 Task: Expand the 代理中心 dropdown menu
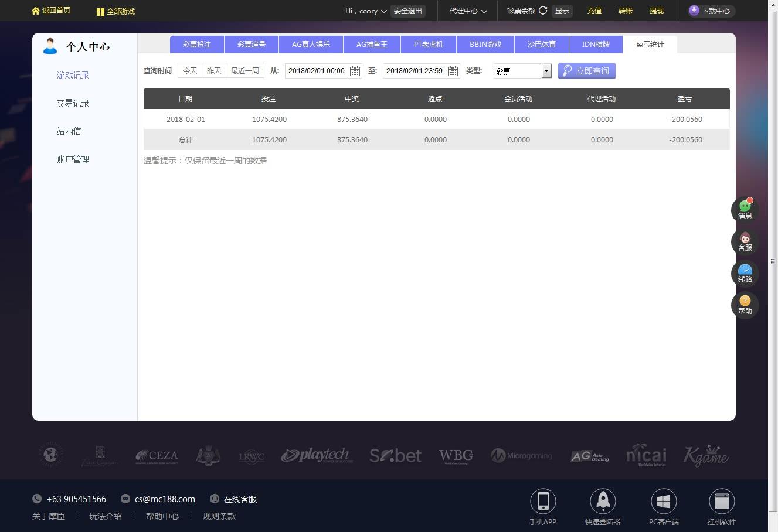pyautogui.click(x=468, y=11)
